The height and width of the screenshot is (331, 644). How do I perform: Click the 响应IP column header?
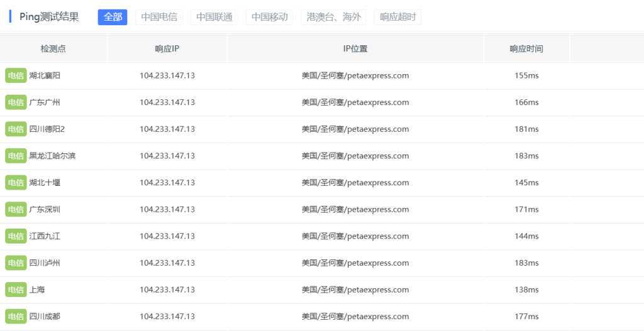point(167,49)
